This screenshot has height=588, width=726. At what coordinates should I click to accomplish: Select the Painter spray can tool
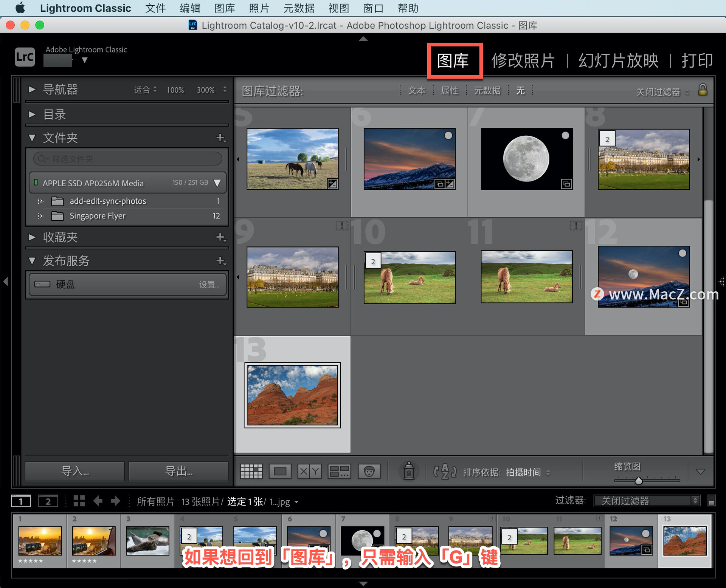click(409, 471)
